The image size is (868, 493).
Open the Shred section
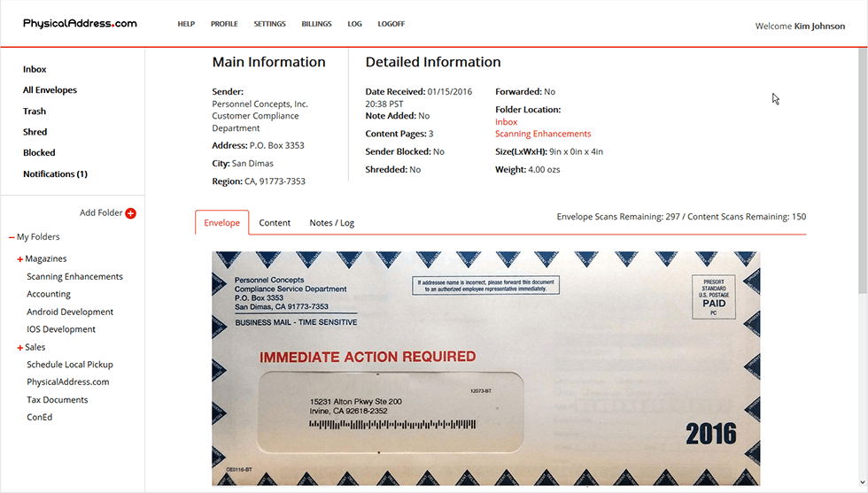[35, 132]
